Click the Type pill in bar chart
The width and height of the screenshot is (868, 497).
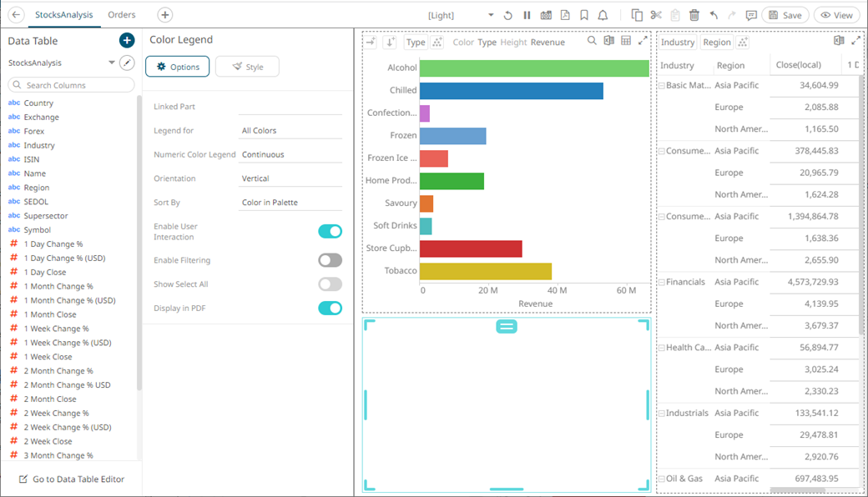pos(415,42)
